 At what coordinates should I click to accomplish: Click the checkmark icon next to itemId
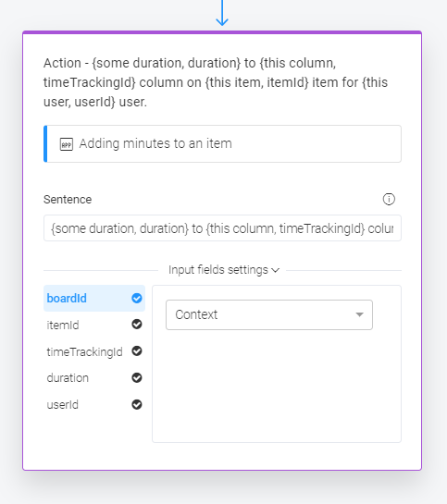[x=137, y=325]
